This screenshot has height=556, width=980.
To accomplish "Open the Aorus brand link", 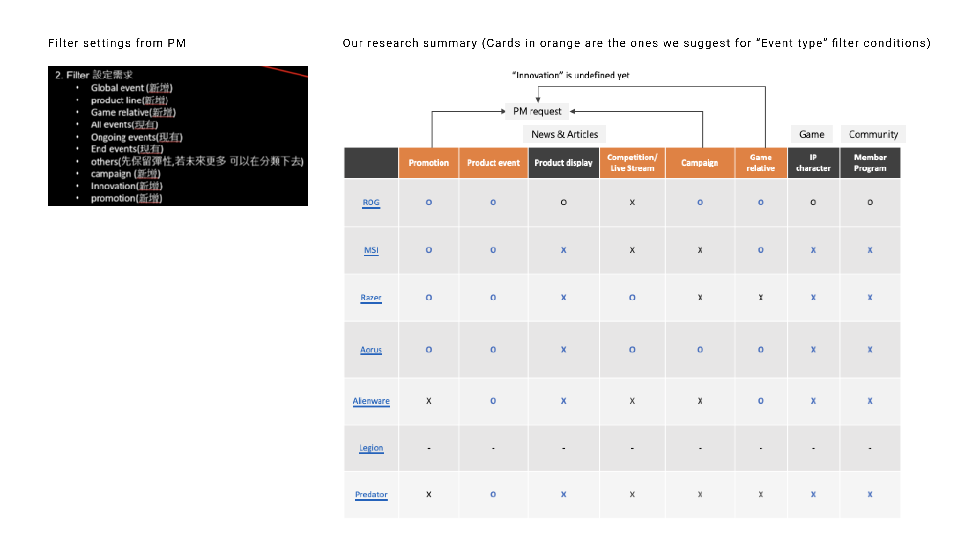I will coord(371,349).
